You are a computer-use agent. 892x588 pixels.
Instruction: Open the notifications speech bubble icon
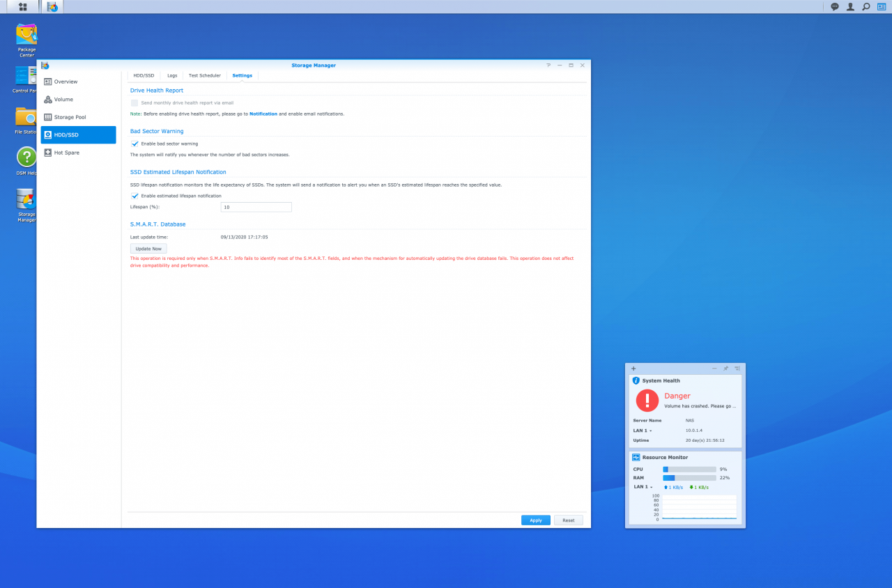833,6
